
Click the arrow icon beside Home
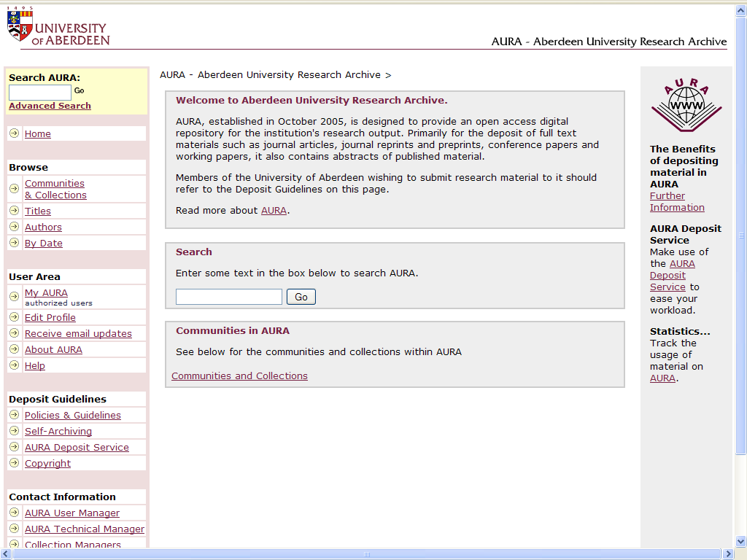coord(15,133)
